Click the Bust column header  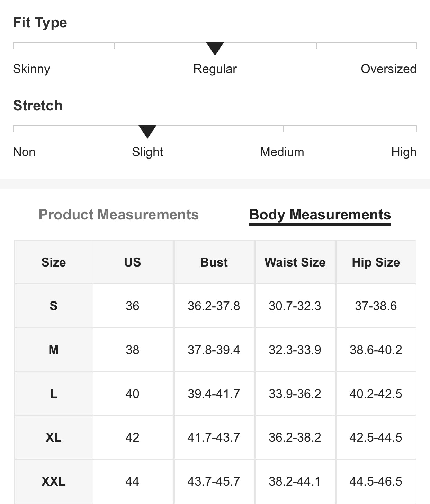pyautogui.click(x=214, y=262)
